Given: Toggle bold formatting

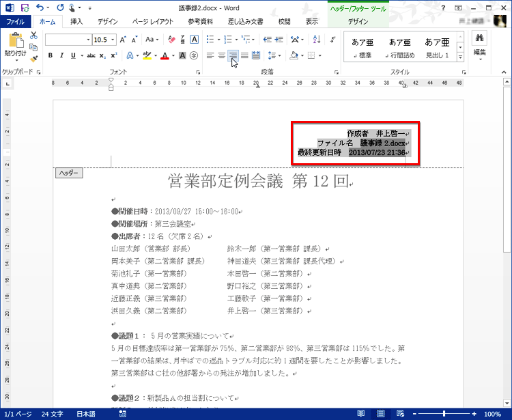Looking at the screenshot, I should click(51, 56).
